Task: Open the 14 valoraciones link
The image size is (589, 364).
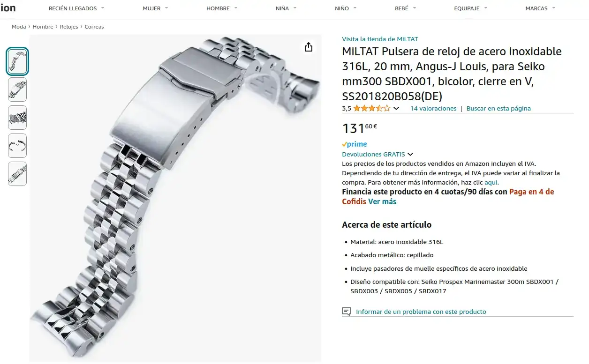Action: [x=433, y=108]
